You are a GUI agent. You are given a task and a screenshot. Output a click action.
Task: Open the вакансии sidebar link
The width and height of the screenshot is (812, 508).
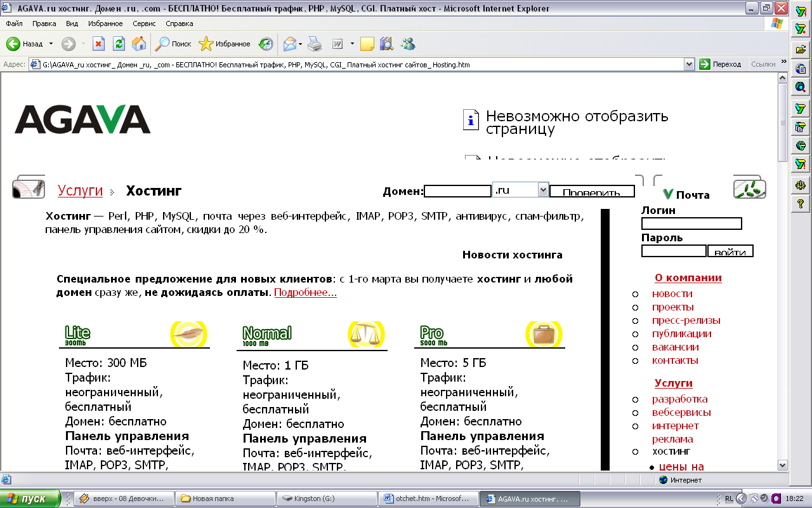click(676, 347)
